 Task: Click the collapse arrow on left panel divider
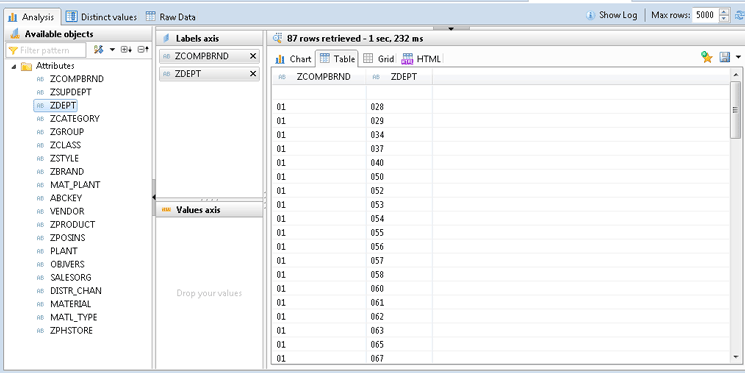154,197
